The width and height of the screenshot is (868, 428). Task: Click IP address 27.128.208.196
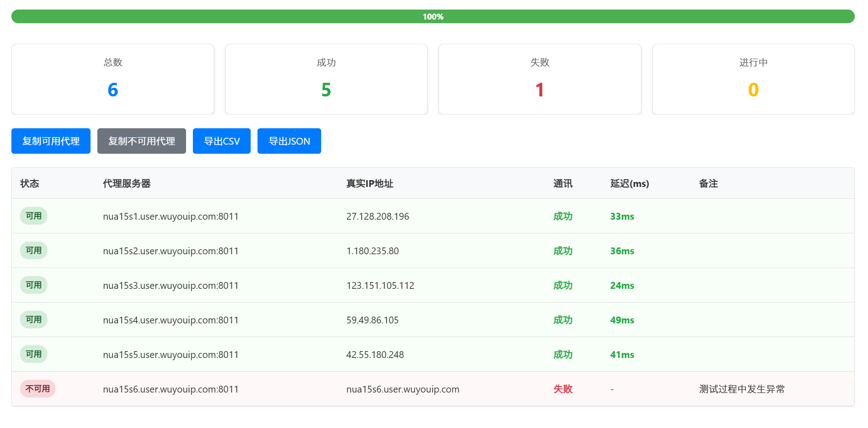[378, 217]
